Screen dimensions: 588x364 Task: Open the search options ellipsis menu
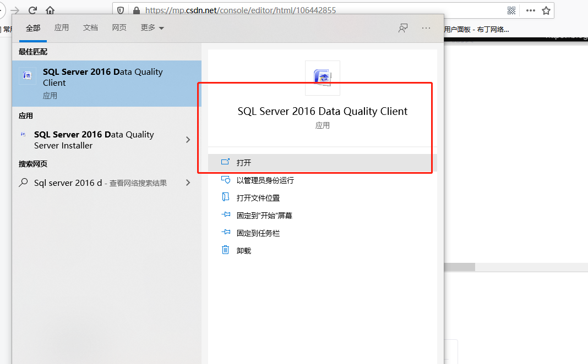[x=426, y=28]
